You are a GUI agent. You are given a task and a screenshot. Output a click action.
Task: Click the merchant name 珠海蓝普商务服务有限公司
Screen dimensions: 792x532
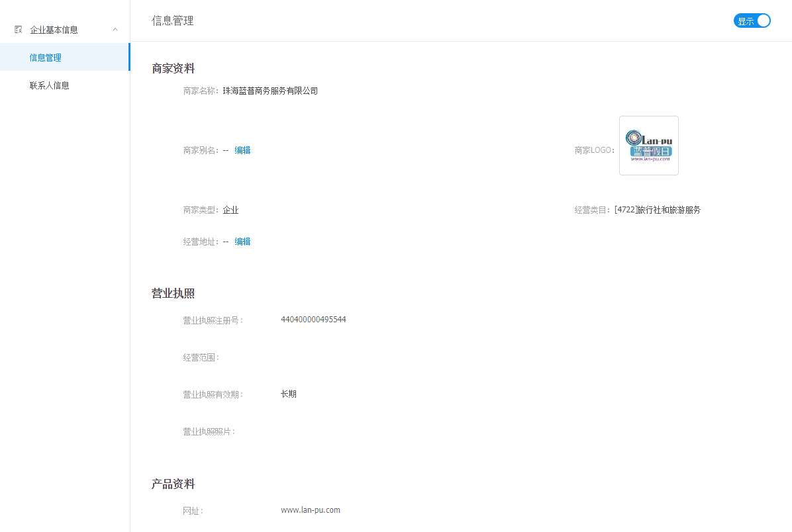(x=270, y=91)
